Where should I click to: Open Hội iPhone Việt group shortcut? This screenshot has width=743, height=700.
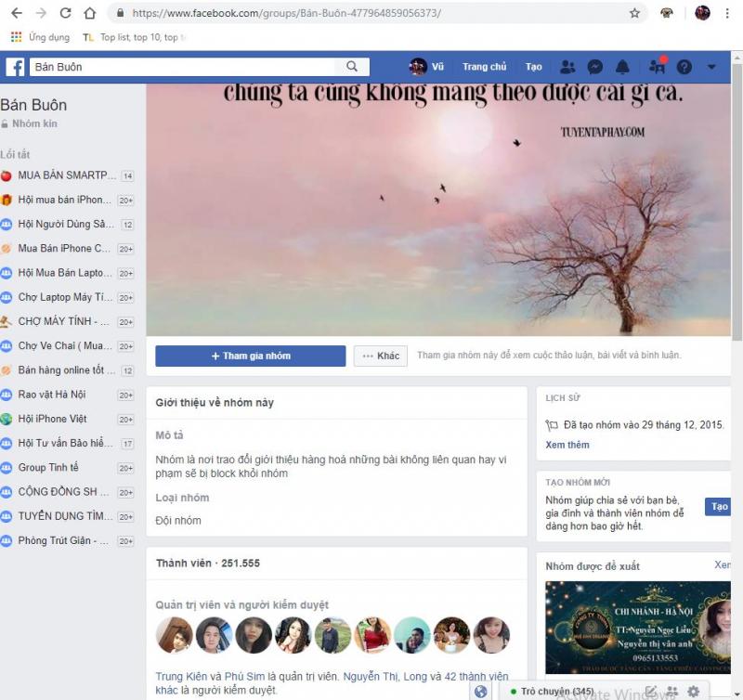(x=52, y=419)
